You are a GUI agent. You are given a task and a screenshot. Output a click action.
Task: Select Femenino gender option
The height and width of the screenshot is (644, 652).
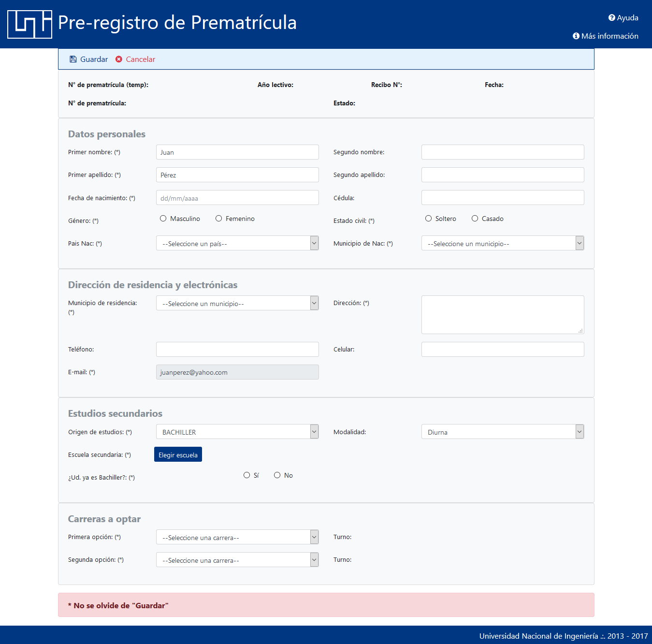219,219
